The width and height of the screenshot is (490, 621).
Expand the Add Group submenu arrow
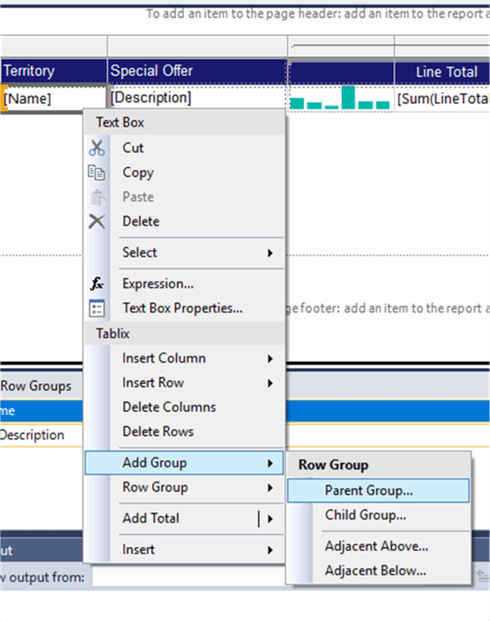point(270,463)
